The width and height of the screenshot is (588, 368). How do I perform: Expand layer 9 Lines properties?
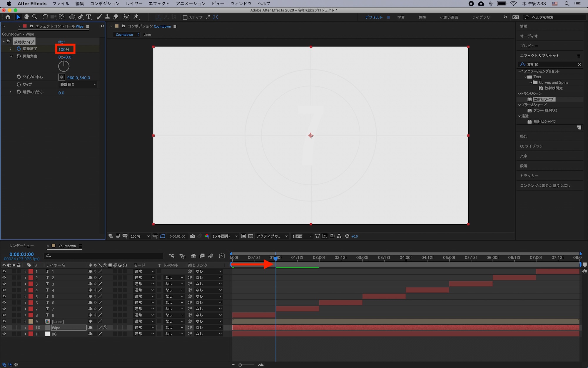click(25, 321)
